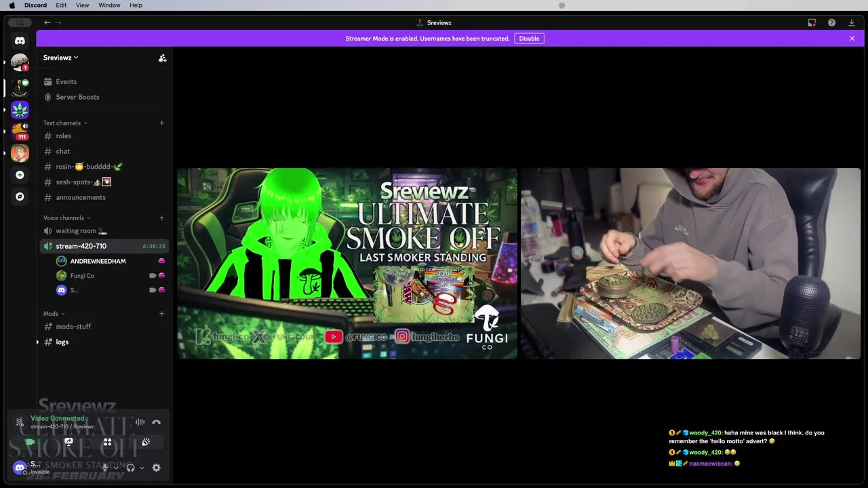Open the View menu
This screenshot has height=488, width=868.
coord(82,5)
